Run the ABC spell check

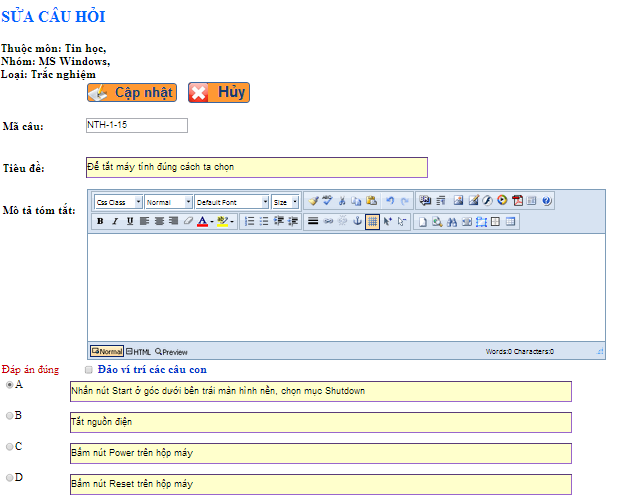point(328,201)
